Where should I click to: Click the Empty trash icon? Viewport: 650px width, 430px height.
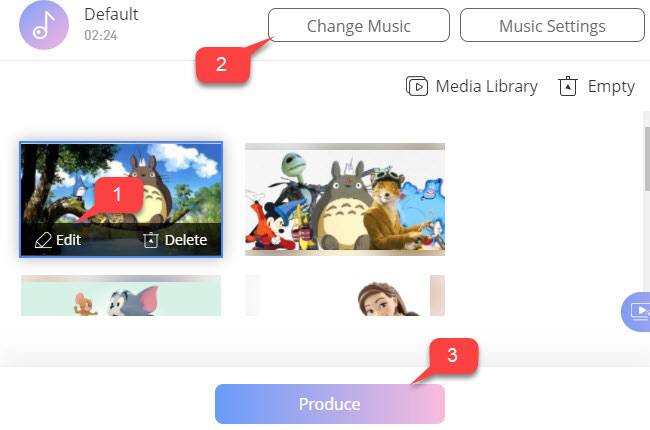click(x=568, y=86)
